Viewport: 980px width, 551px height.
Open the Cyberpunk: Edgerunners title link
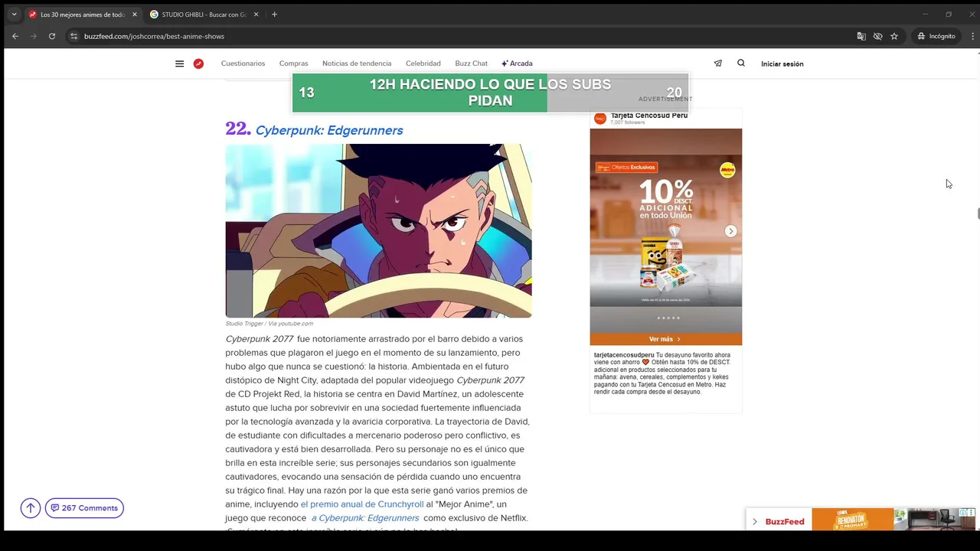[329, 130]
